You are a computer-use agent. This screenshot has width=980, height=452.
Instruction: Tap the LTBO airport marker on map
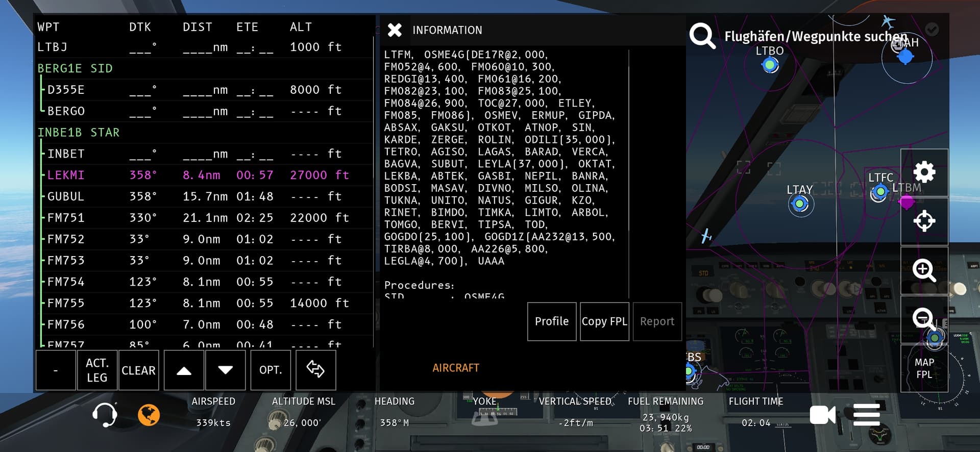[x=770, y=65]
